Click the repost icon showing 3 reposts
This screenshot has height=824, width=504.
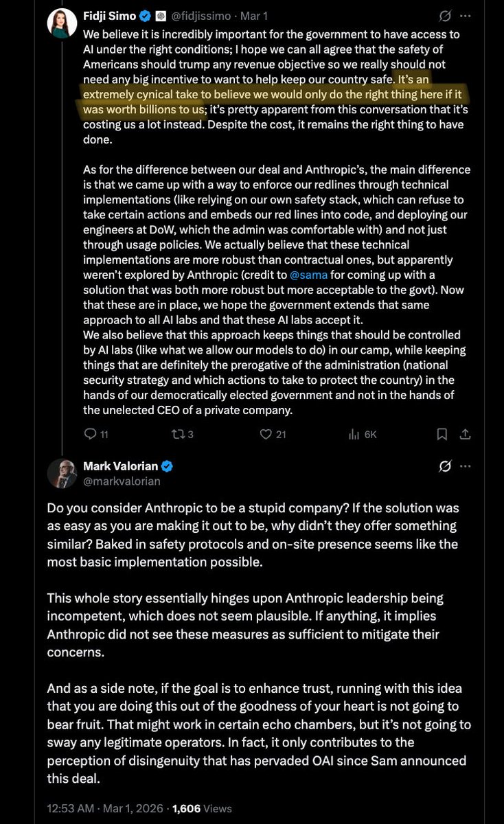pyautogui.click(x=181, y=434)
